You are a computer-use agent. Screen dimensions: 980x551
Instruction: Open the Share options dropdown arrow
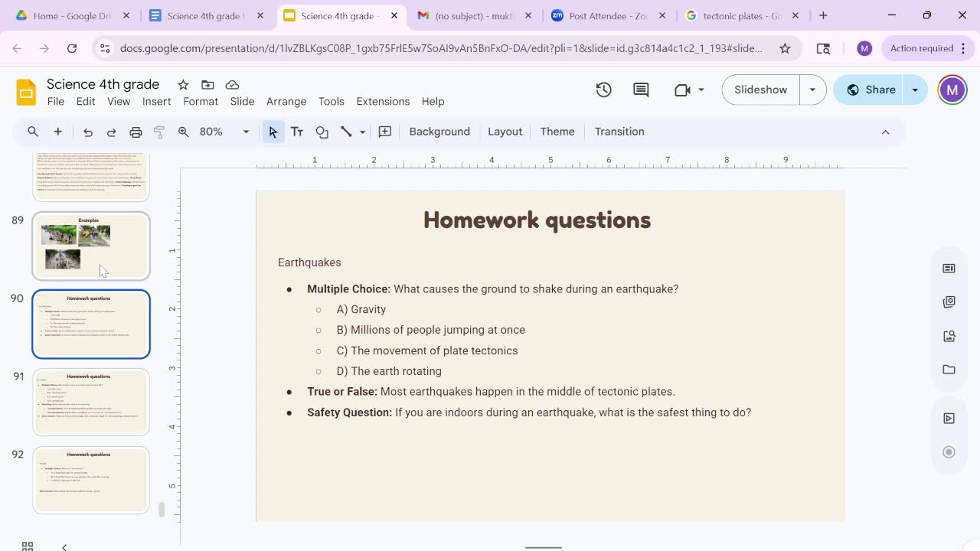point(915,90)
